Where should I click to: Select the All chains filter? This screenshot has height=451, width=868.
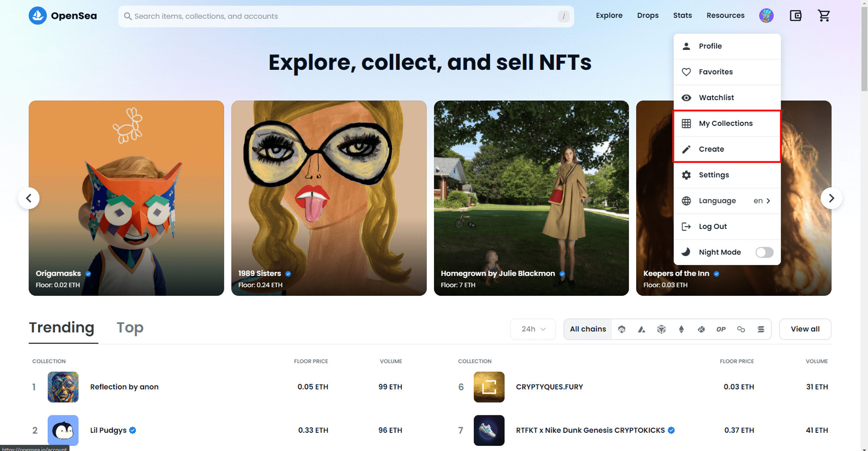(x=588, y=329)
